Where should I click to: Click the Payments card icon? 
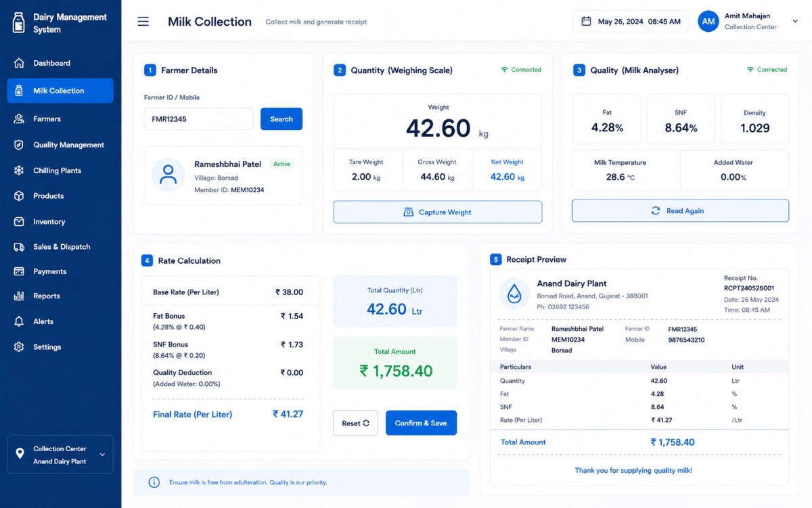click(x=19, y=271)
